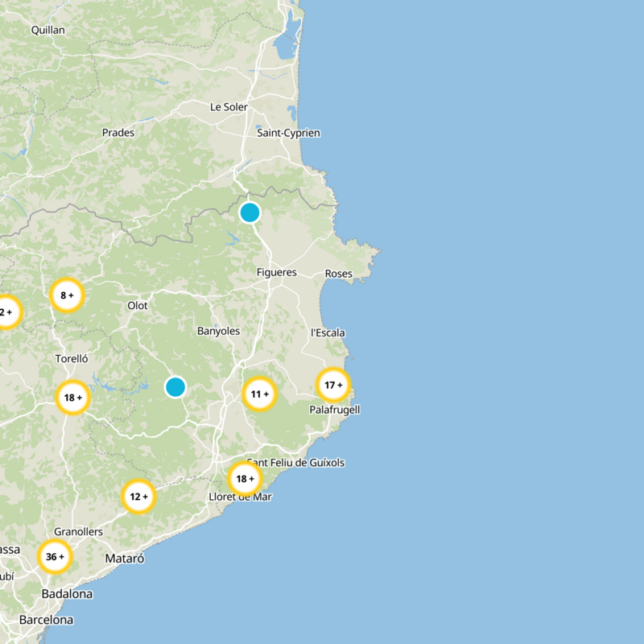The image size is (644, 644).
Task: Click the Sant Feliu de Guíxols label
Action: [x=295, y=463]
